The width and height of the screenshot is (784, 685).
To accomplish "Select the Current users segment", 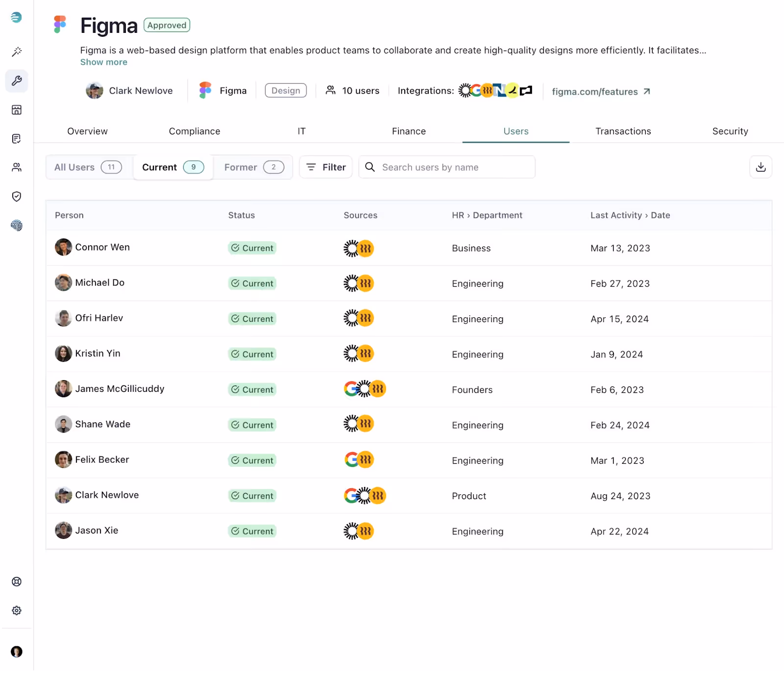I will (x=173, y=167).
